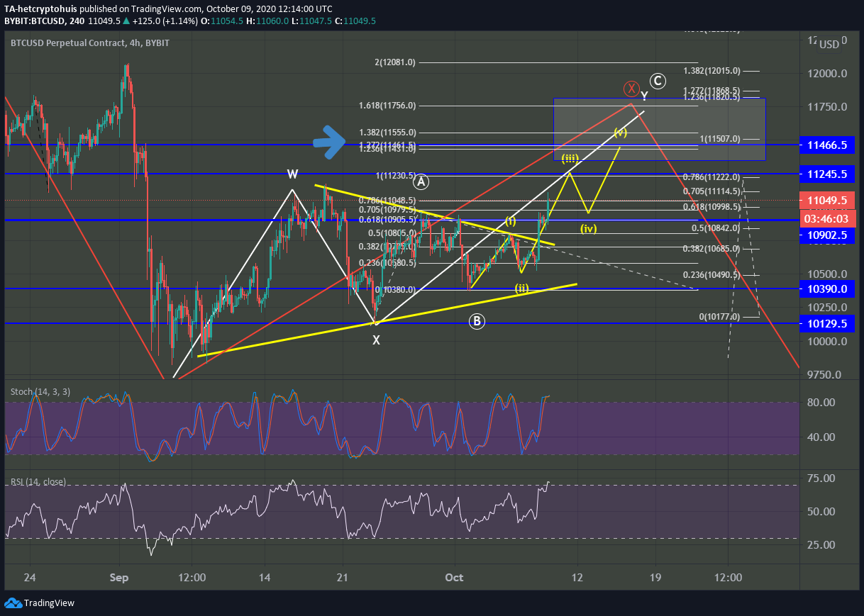
Task: Click the RSI (14, close) indicator title
Action: point(38,482)
